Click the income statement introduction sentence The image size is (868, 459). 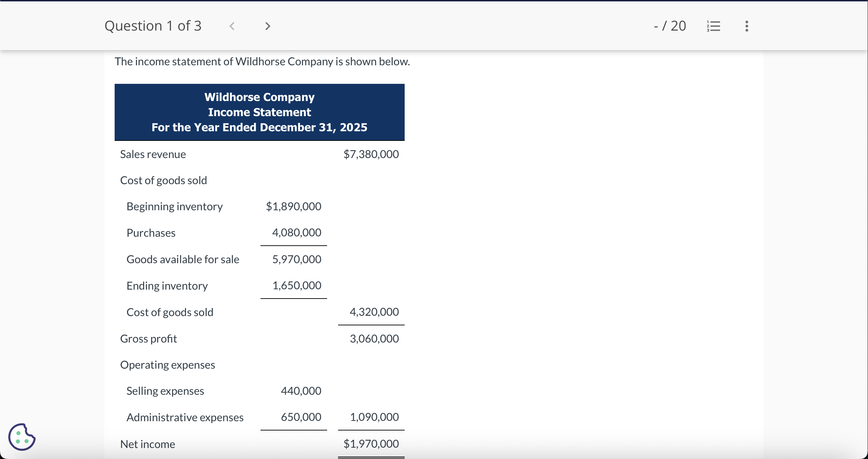click(262, 61)
